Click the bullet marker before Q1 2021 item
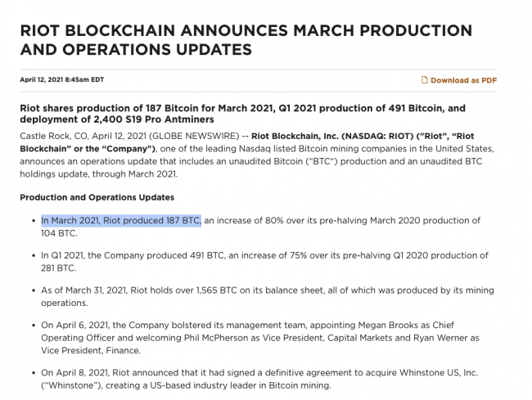Viewport: 532px width, 400px height. tap(34, 256)
